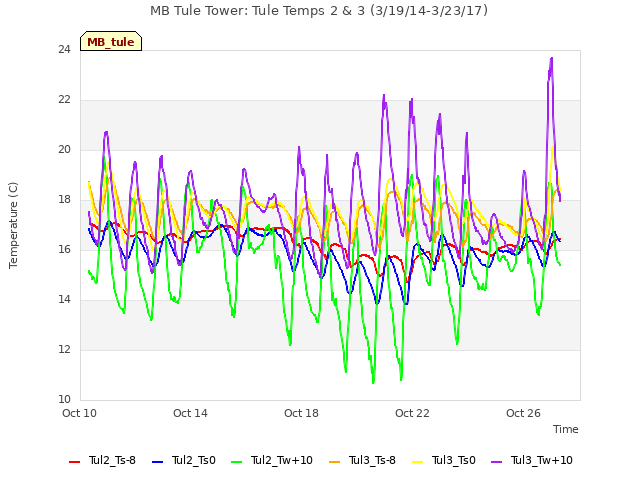Click the 24 y-axis tick label
640x480 pixels.
point(64,50)
